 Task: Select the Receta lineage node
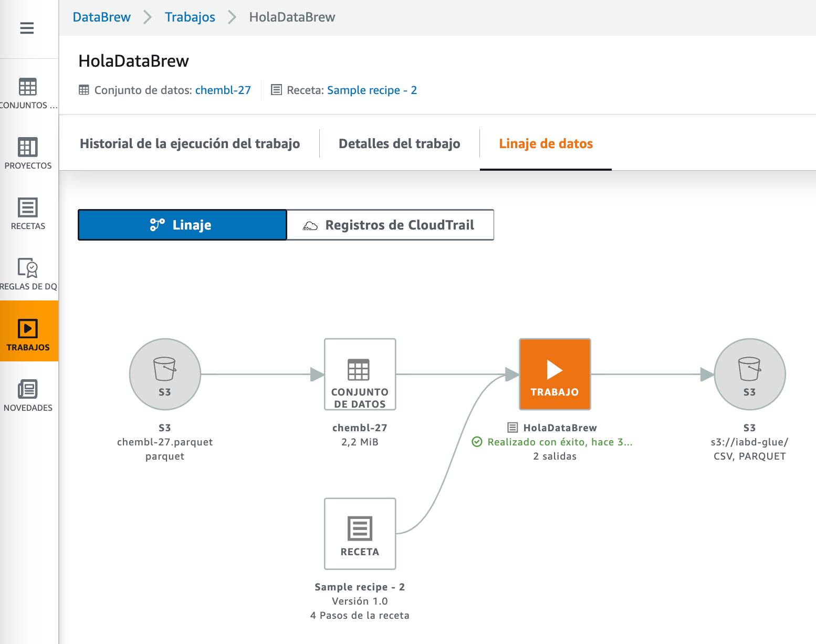[x=360, y=534]
